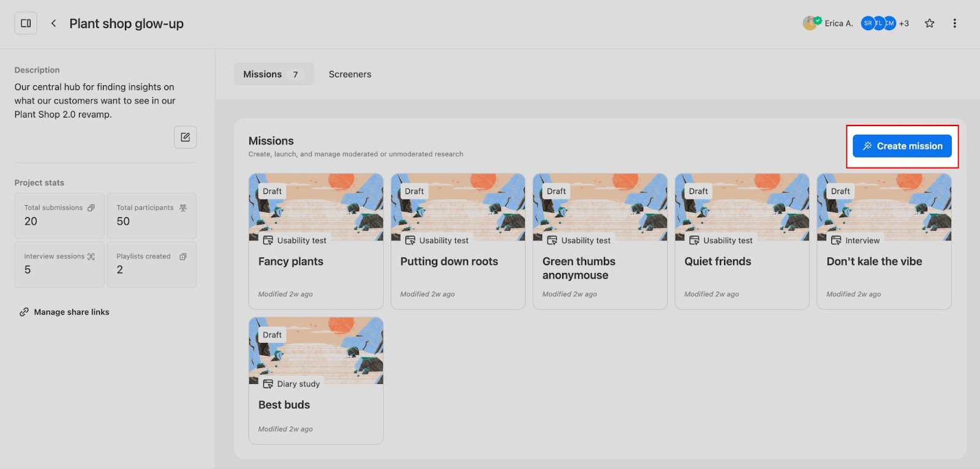Click the Create mission button

click(902, 146)
